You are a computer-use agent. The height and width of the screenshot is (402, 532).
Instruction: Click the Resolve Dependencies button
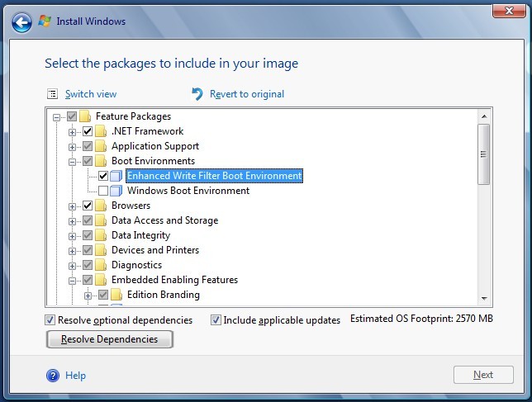click(x=110, y=339)
